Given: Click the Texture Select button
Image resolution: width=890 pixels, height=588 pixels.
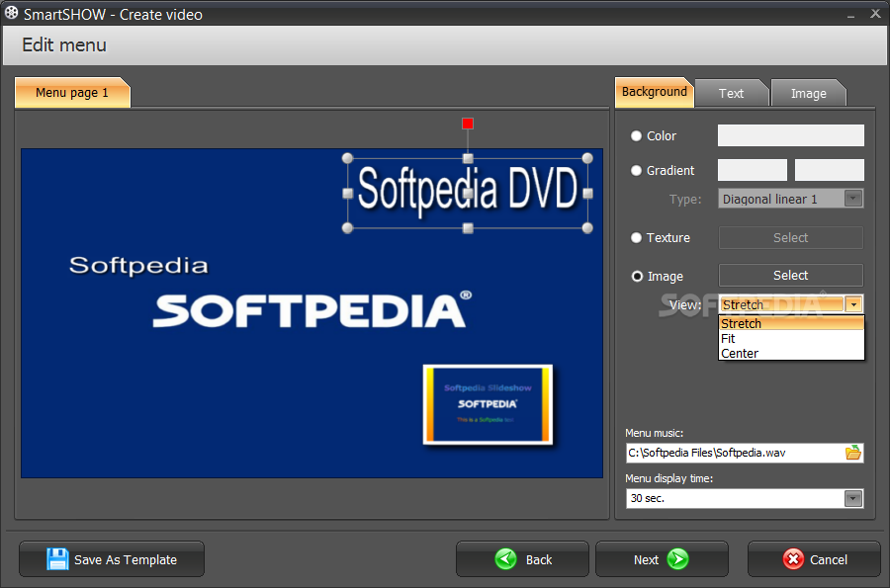Looking at the screenshot, I should click(x=791, y=237).
